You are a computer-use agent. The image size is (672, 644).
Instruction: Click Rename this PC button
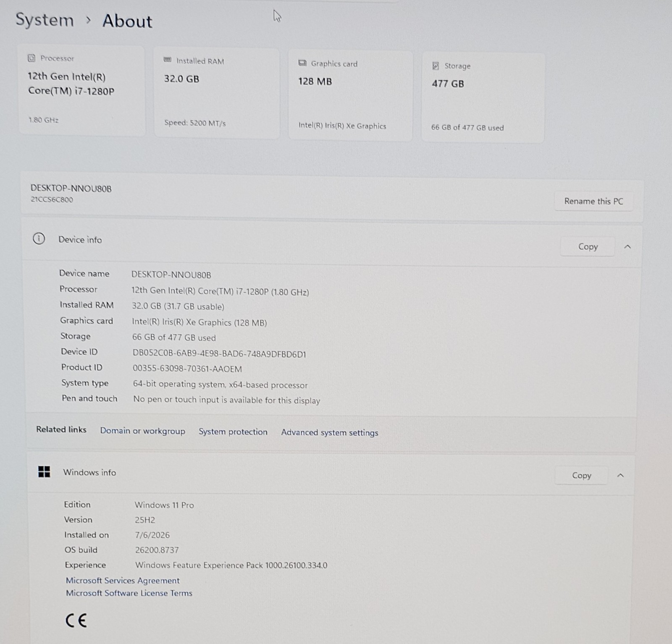[x=593, y=201]
